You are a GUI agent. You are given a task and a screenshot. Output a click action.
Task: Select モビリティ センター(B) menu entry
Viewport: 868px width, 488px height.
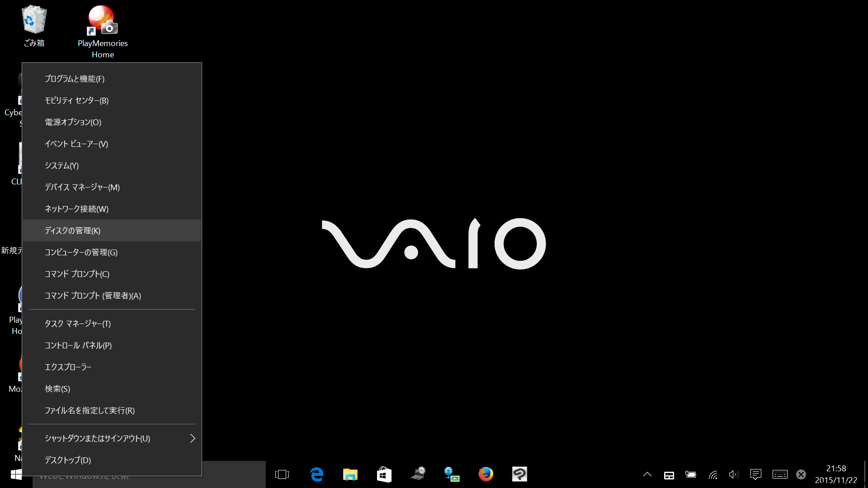tap(112, 100)
